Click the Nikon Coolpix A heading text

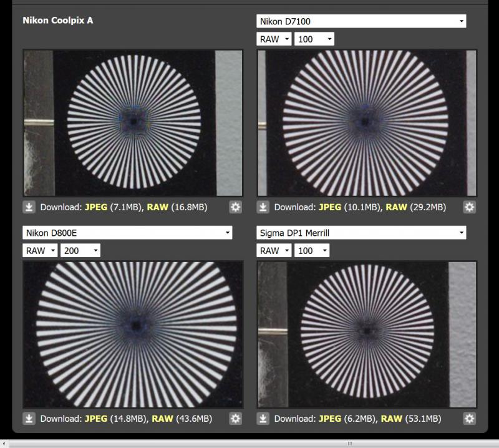click(58, 21)
